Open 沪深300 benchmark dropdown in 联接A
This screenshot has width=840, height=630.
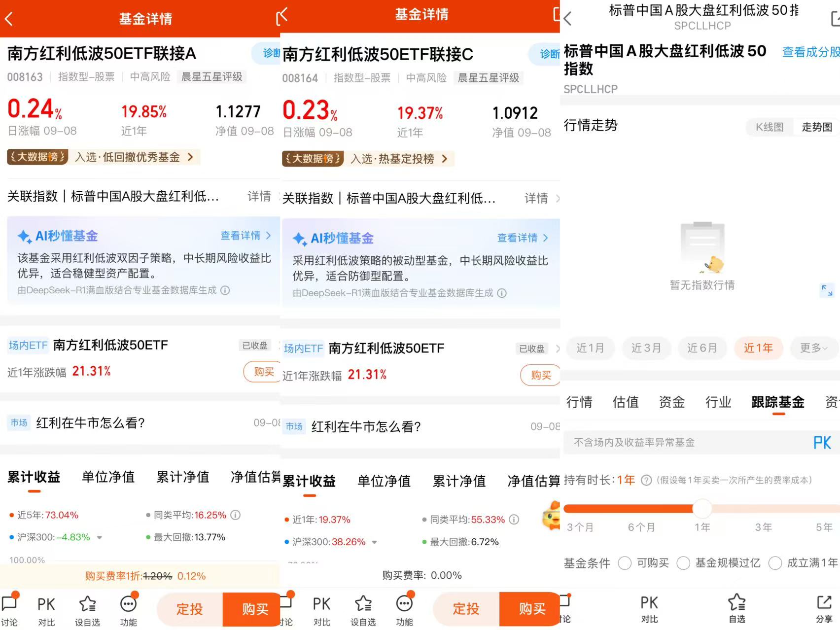(100, 537)
